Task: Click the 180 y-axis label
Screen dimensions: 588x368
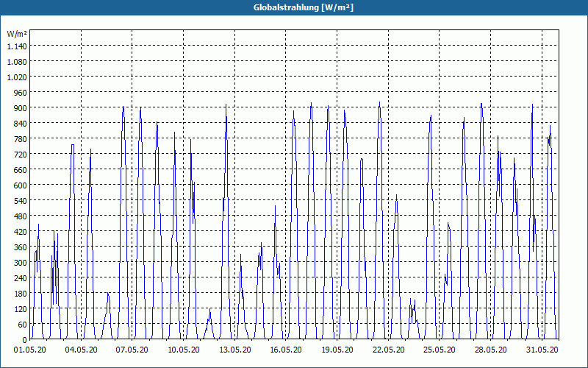Action: (21, 294)
